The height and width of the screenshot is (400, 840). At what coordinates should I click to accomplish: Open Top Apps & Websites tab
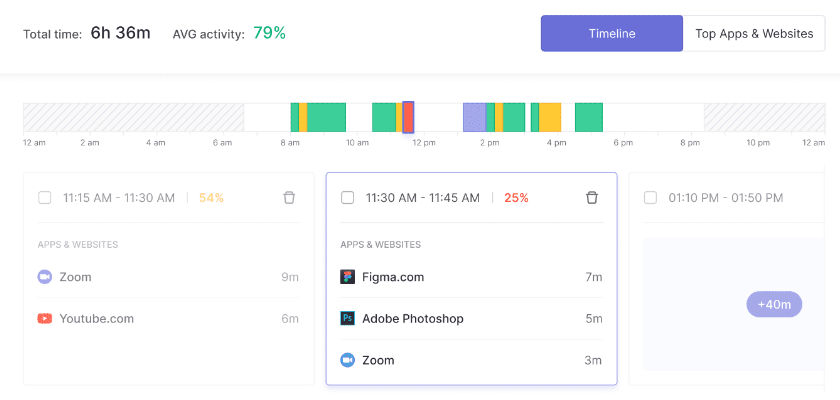pos(754,33)
